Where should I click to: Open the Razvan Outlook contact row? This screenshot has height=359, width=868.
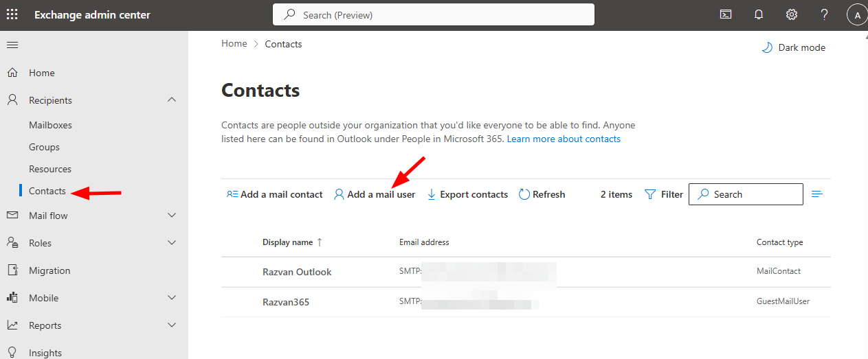[297, 272]
